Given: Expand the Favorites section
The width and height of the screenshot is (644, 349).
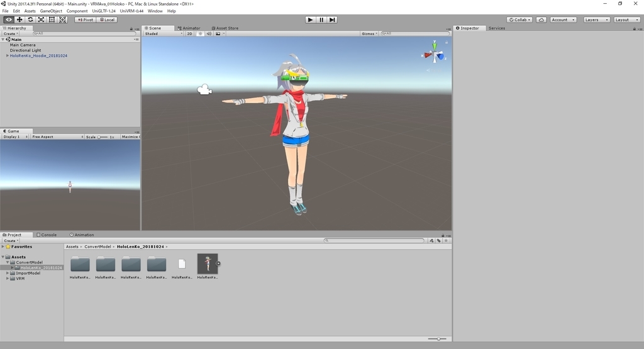Looking at the screenshot, I should coord(3,247).
